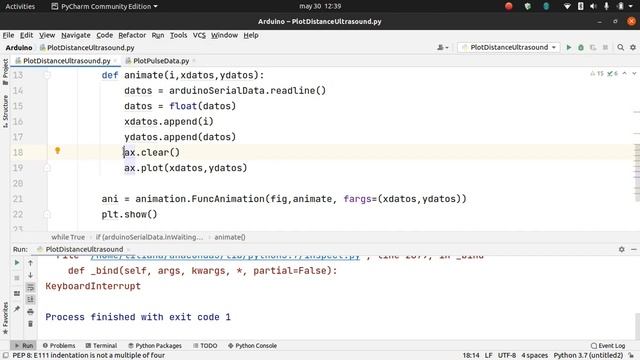Open the system volume indicator

click(x=593, y=6)
